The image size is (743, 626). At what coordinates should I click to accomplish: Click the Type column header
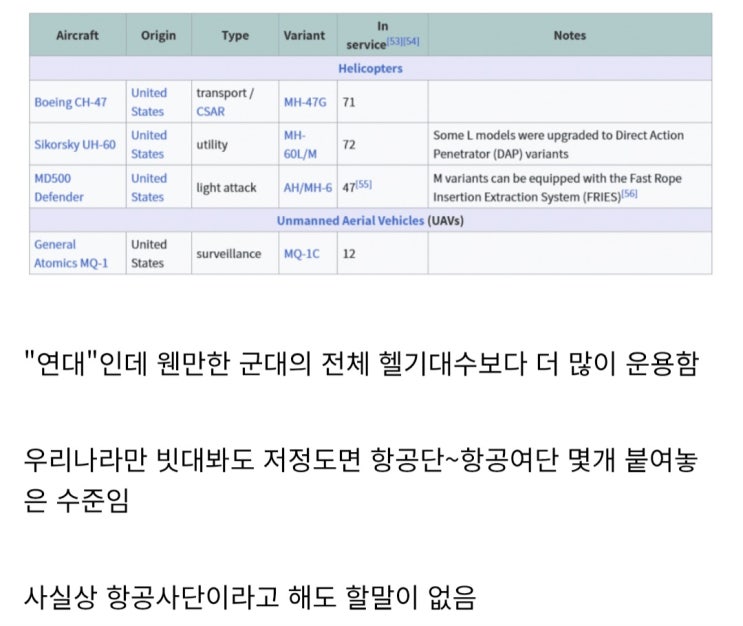(x=235, y=36)
